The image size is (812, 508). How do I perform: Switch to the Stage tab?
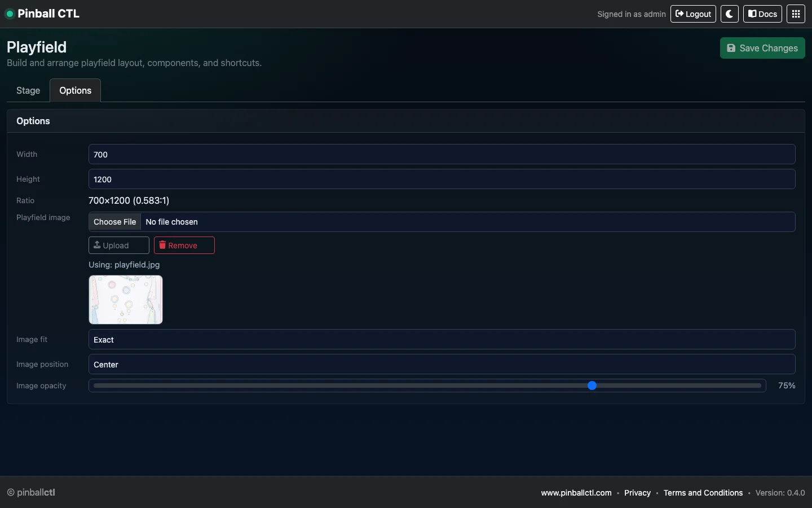(28, 91)
